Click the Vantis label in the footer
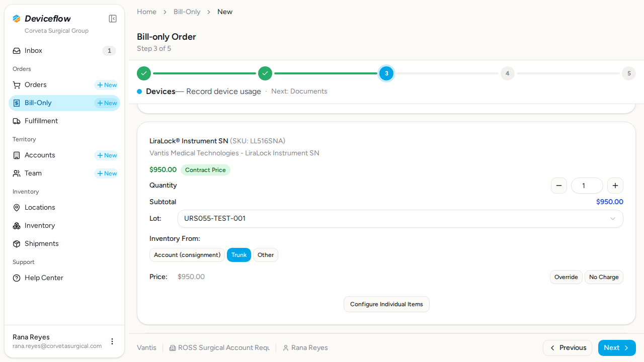The width and height of the screenshot is (644, 362). [146, 348]
